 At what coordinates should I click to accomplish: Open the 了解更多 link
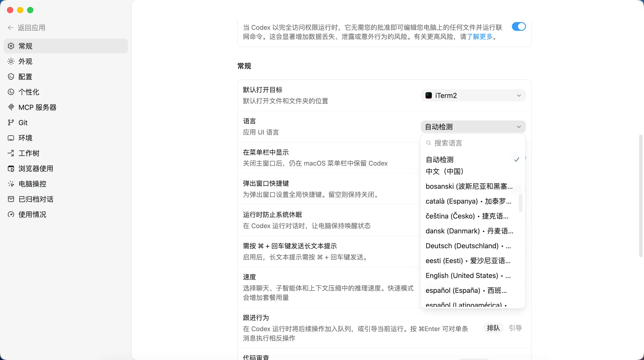479,37
